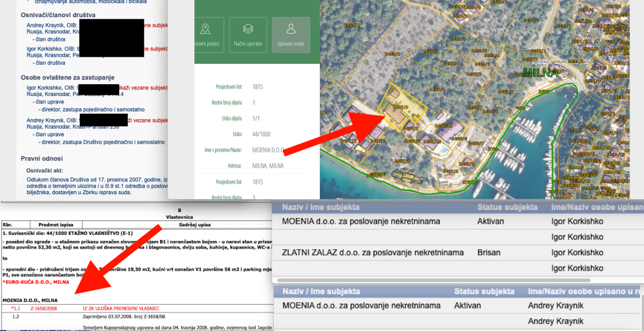Screen dimensions: 644x331
Task: Click the horizontal scrollbar under the Igor Korkishko table
Action: (429, 280)
